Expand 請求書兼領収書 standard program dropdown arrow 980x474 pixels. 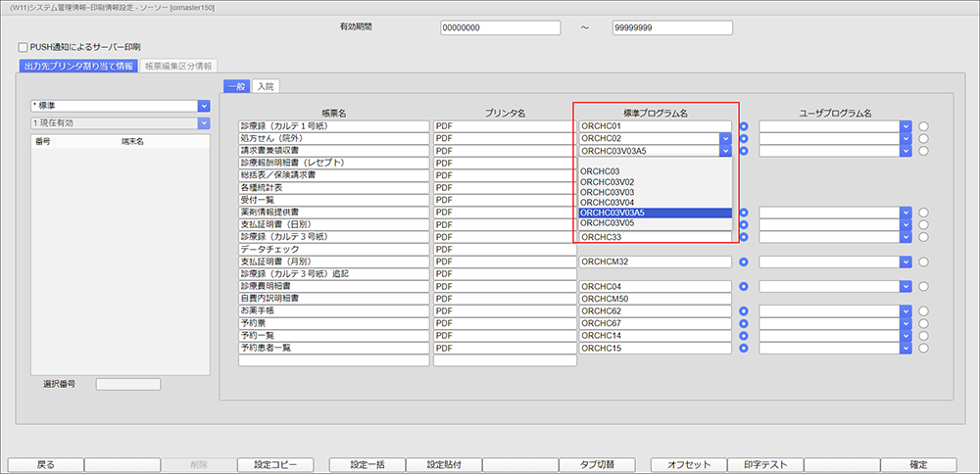(724, 151)
